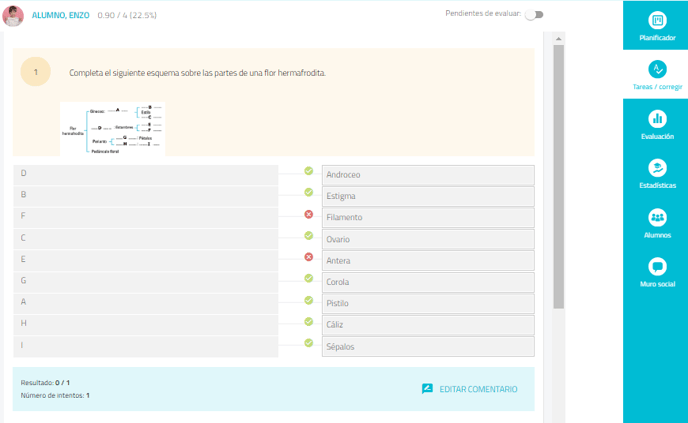Screen dimensions: 688x423
Task: Select the row labeled H
Action: 146,325
